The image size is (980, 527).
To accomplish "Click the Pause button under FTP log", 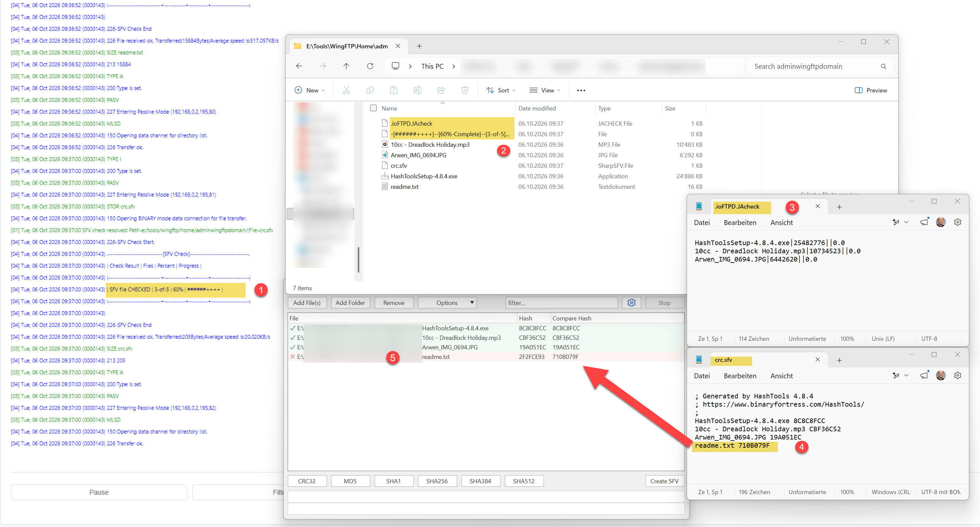I will pyautogui.click(x=99, y=492).
